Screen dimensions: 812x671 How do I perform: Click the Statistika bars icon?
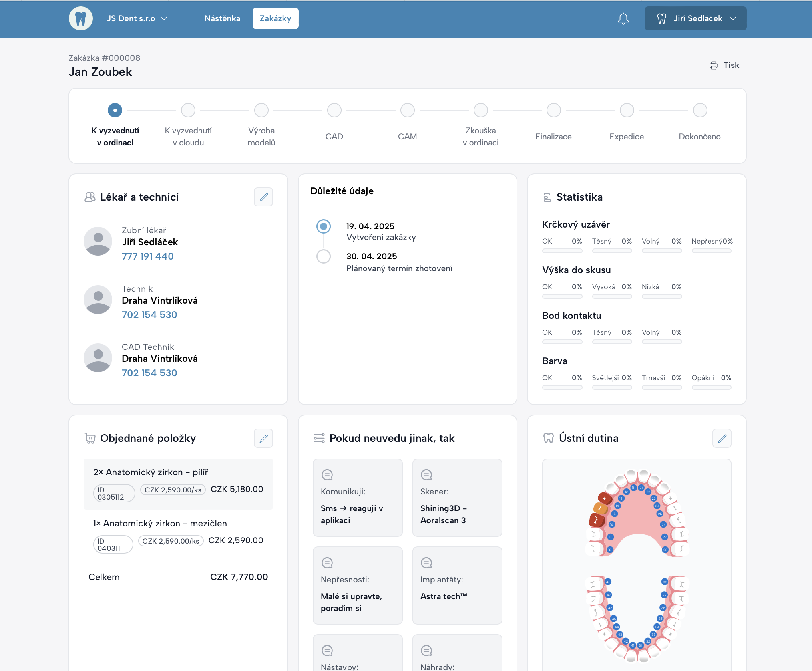(x=547, y=197)
